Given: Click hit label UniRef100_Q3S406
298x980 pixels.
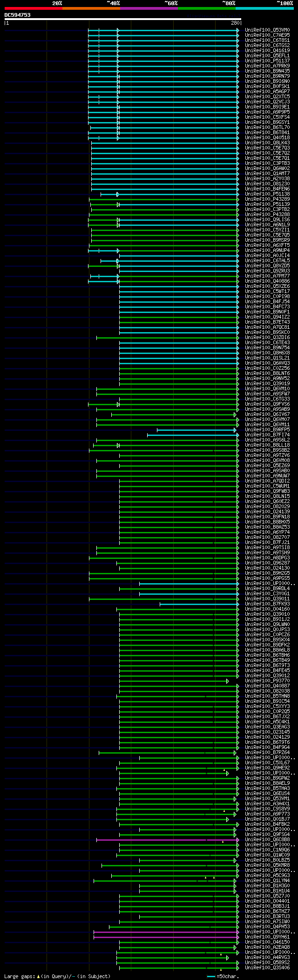Looking at the screenshot, I should [267, 967].
